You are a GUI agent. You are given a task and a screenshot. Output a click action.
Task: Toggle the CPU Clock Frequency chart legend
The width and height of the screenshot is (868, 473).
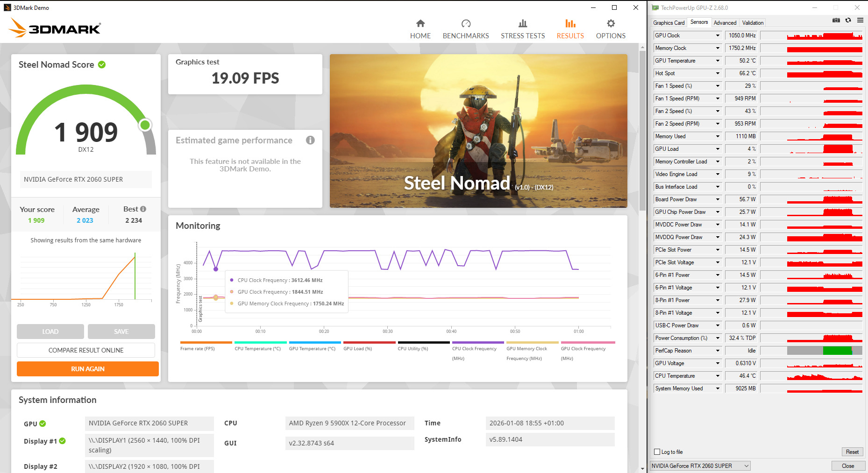point(478,351)
